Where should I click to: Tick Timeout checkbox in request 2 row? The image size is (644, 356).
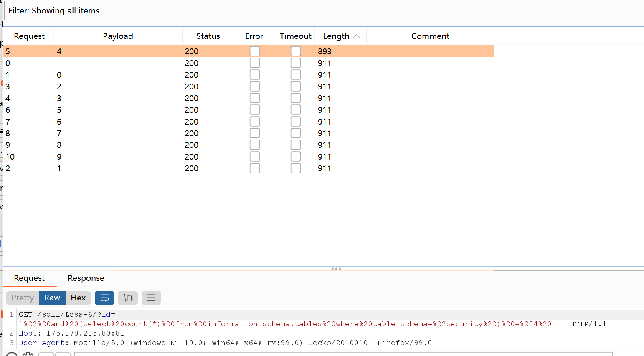[x=296, y=168]
